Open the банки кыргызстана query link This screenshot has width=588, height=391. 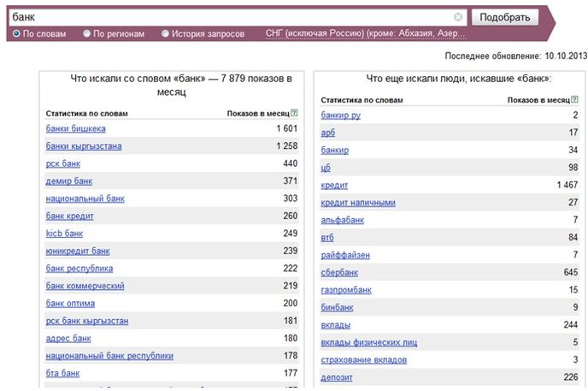pos(84,146)
